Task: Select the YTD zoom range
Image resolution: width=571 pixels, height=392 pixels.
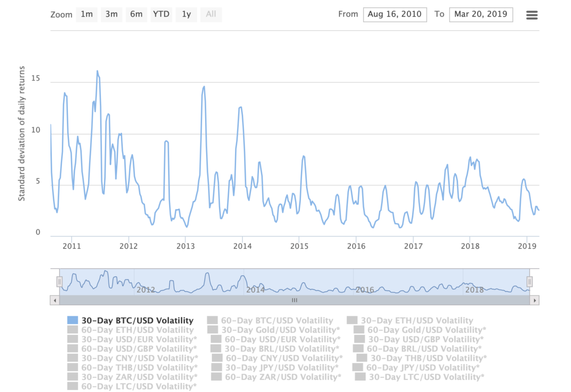Action: pyautogui.click(x=161, y=15)
